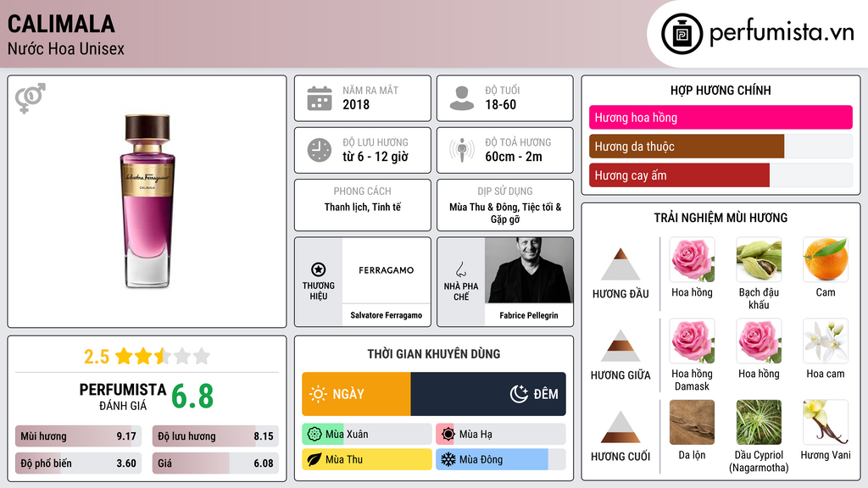Click the flower icon for Mùa Xuân
Viewport: 868px width, 488px height.
(314, 435)
